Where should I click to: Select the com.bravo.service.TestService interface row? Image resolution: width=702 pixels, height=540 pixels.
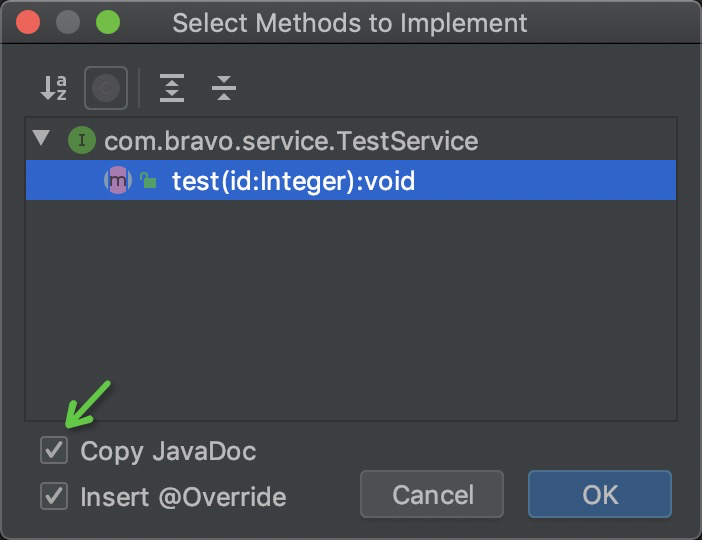(x=291, y=141)
